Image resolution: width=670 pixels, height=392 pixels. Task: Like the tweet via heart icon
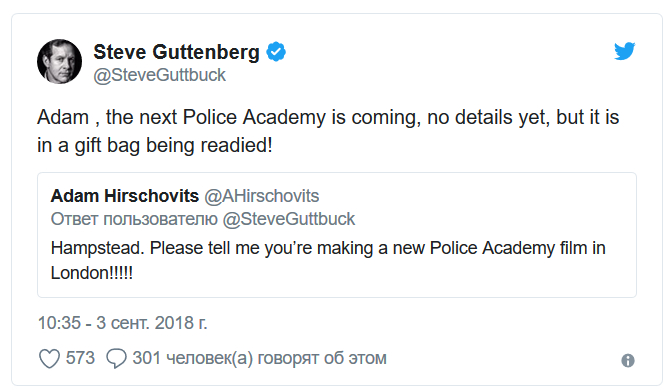pyautogui.click(x=50, y=358)
